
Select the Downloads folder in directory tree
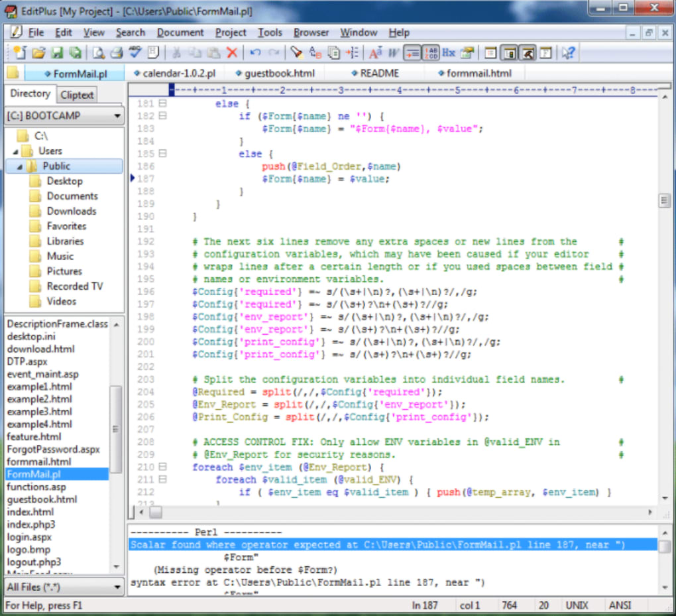[72, 212]
